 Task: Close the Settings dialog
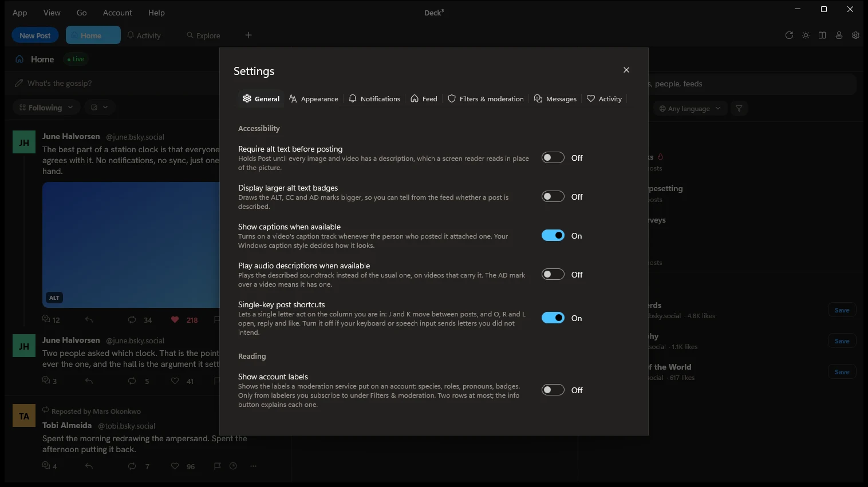(626, 70)
